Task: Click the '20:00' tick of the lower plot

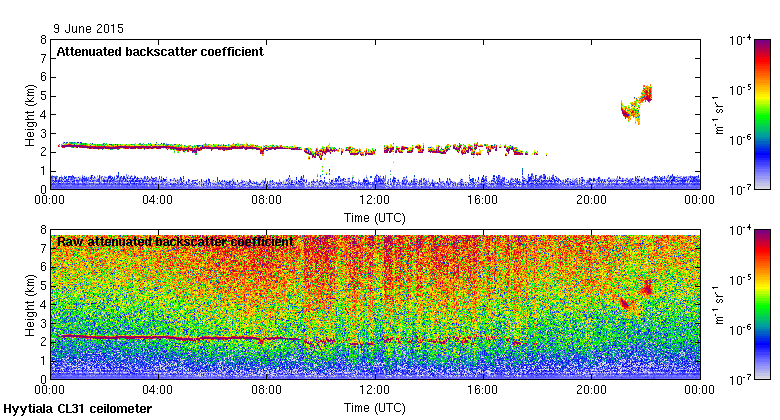Action: click(x=591, y=390)
